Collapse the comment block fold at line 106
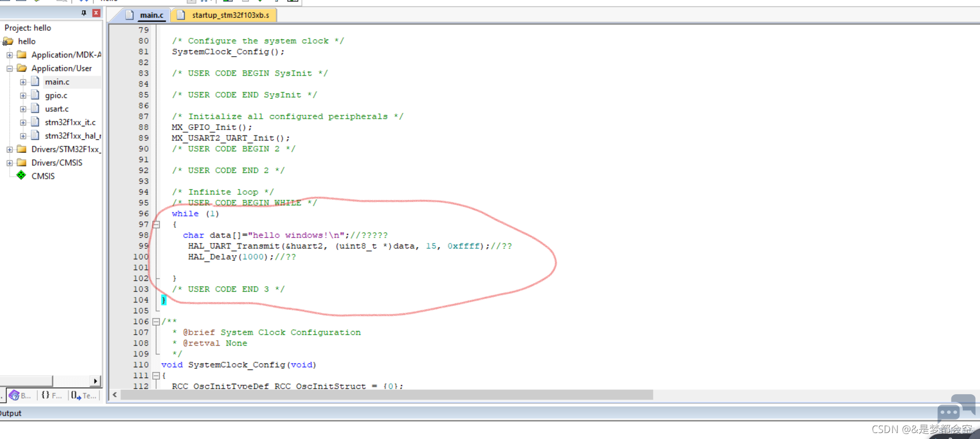 click(156, 322)
